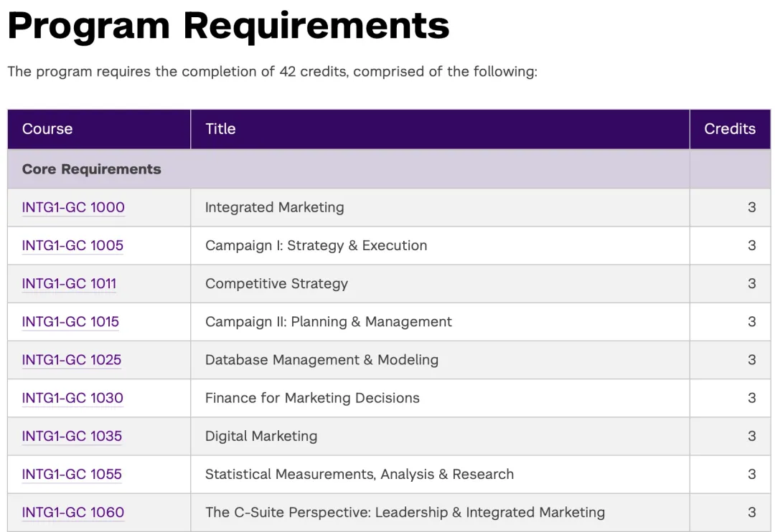Viewport: 775px width, 532px height.
Task: Select the Core Requirements section row
Action: tap(92, 169)
